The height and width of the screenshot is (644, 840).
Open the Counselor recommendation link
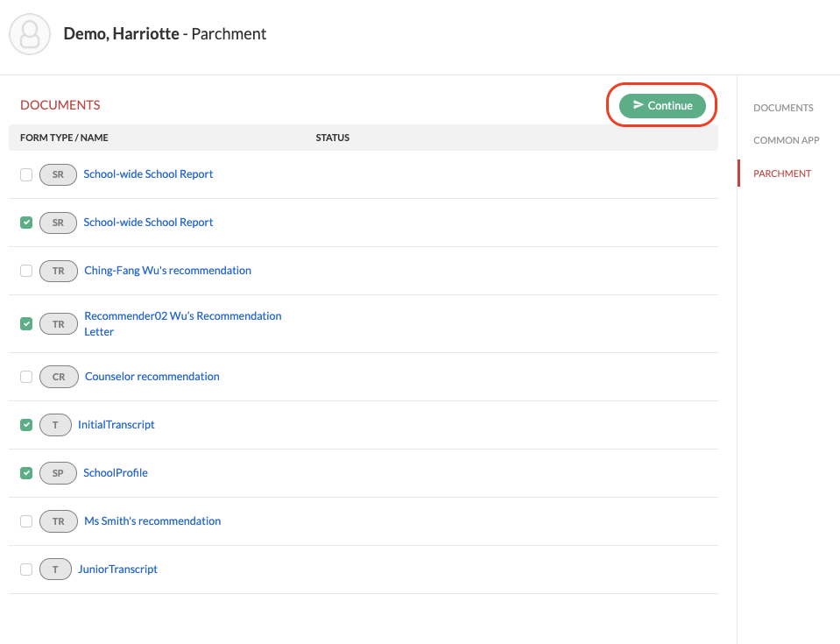click(x=152, y=377)
